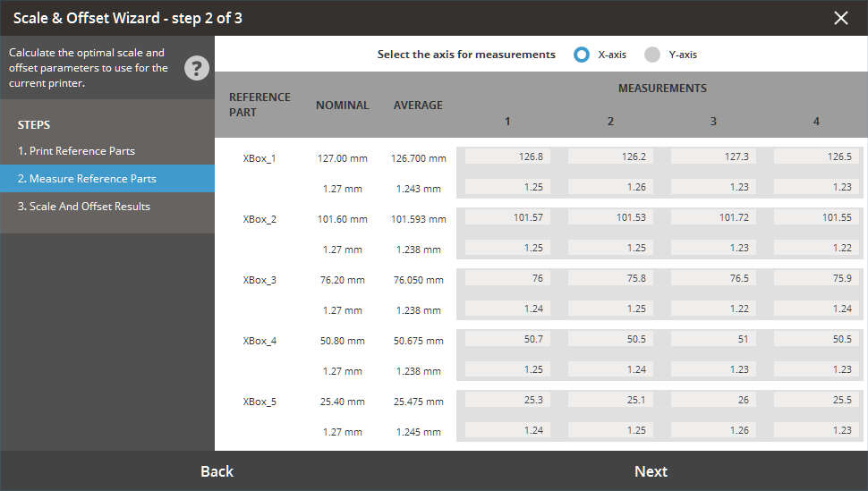Edit XBox_2 measurement 2 field showing 101.53

click(x=610, y=217)
